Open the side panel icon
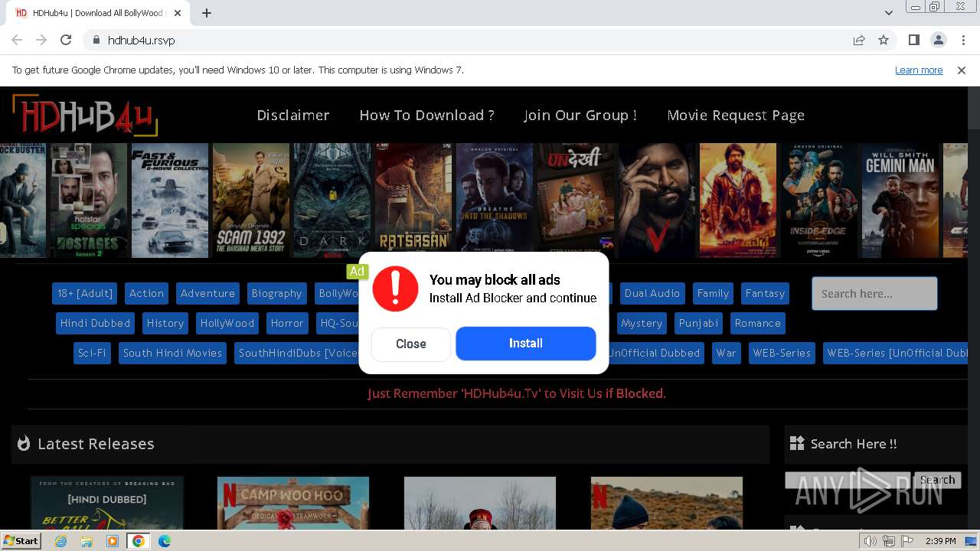This screenshot has height=551, width=980. pos(913,40)
